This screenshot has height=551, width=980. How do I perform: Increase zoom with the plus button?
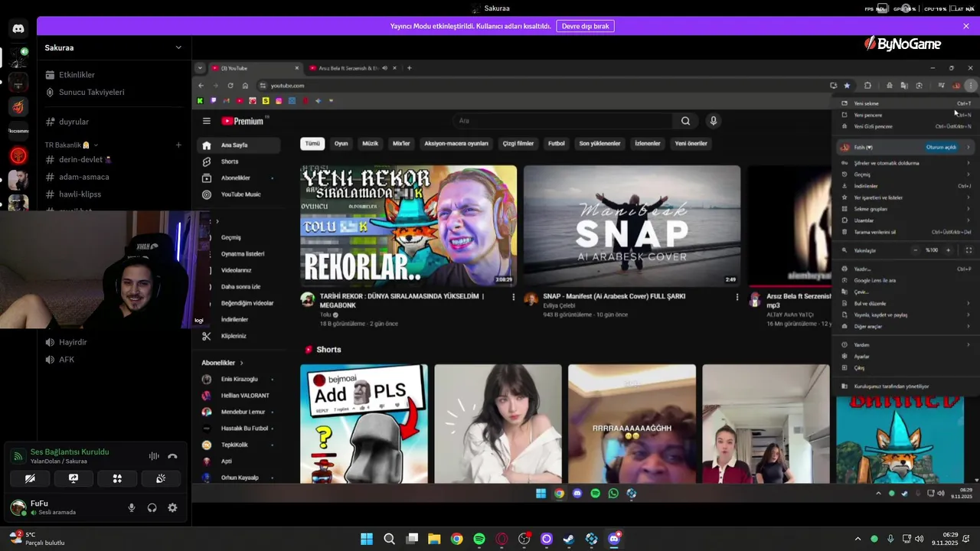pos(948,250)
